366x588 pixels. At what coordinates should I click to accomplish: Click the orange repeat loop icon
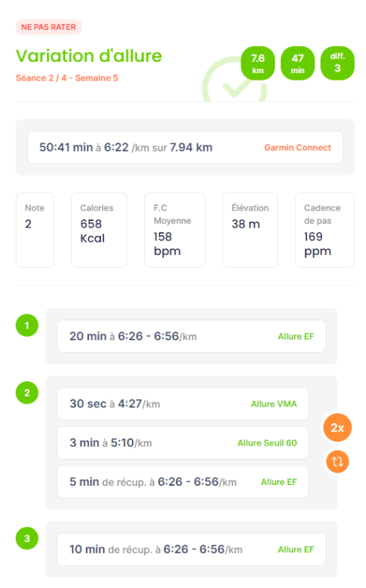point(337,461)
